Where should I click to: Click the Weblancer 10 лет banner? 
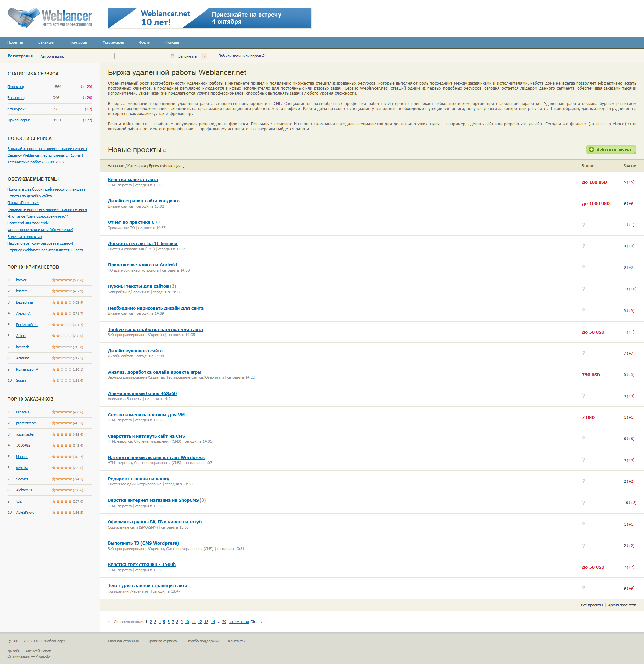[x=209, y=18]
